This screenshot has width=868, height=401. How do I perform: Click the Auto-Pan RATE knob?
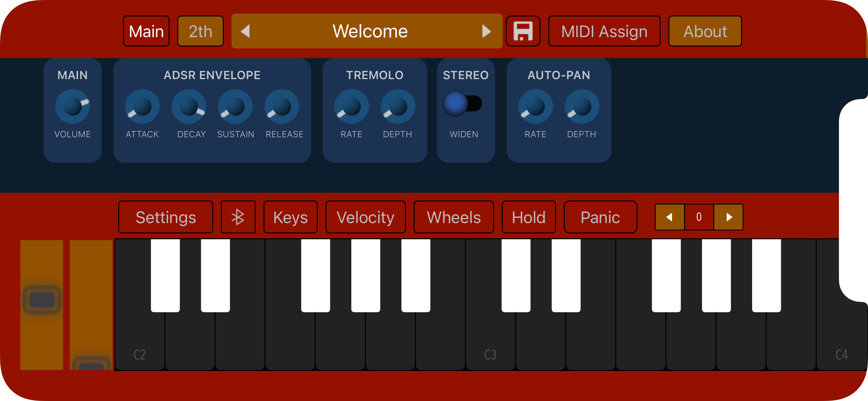tap(535, 107)
